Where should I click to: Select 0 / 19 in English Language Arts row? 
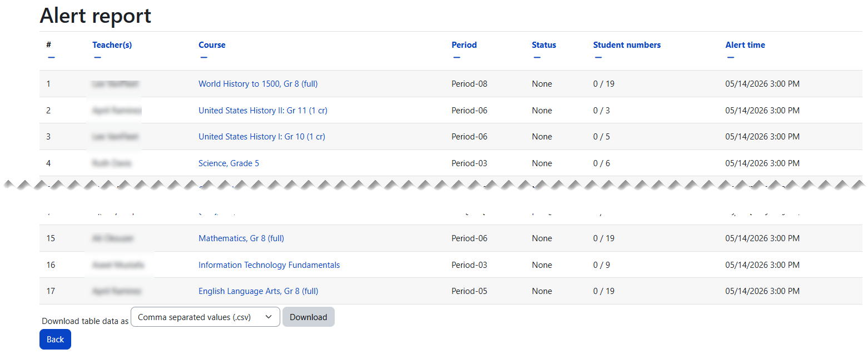click(x=604, y=291)
